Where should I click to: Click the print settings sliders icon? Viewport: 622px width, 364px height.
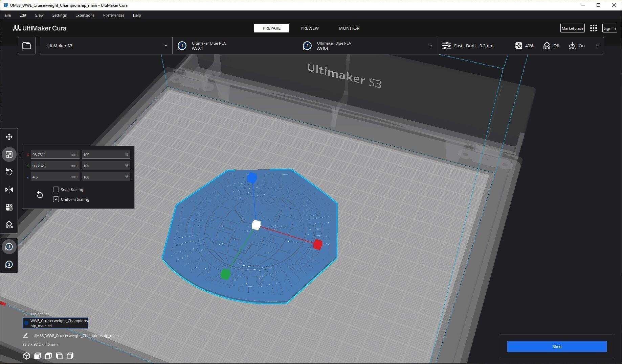(x=447, y=46)
